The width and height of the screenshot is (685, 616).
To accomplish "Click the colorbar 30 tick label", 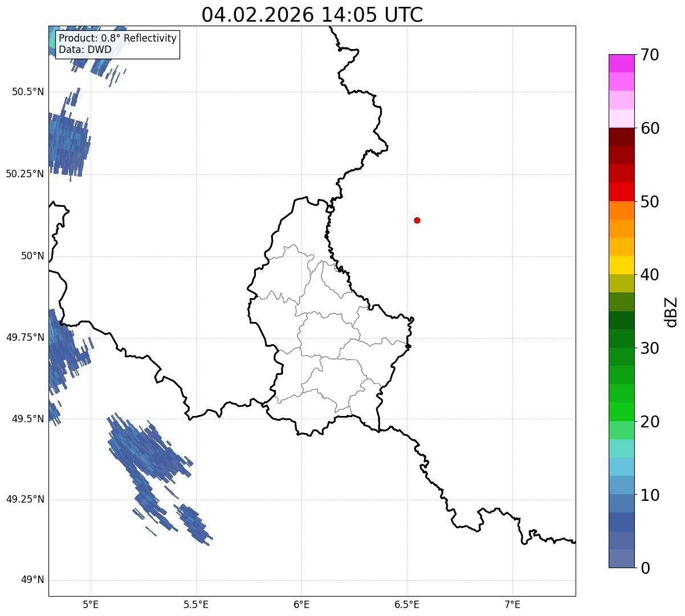I will click(x=650, y=348).
